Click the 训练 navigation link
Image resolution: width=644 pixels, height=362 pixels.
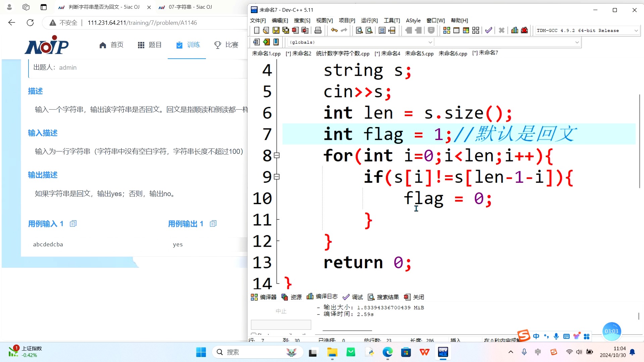188,45
